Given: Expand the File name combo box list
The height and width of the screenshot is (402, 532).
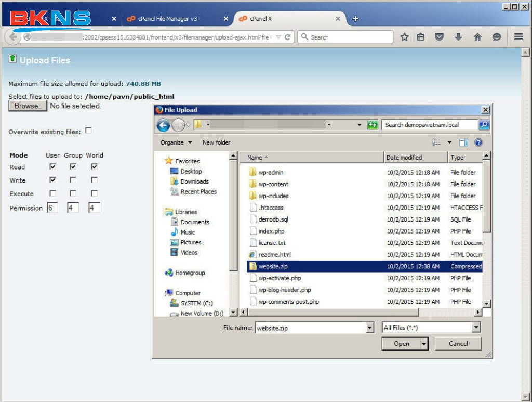Looking at the screenshot, I should click(370, 328).
